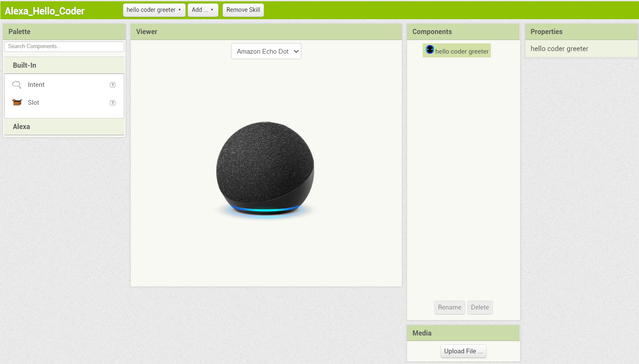Open help for the Slot component
The image size is (639, 364).
point(112,103)
